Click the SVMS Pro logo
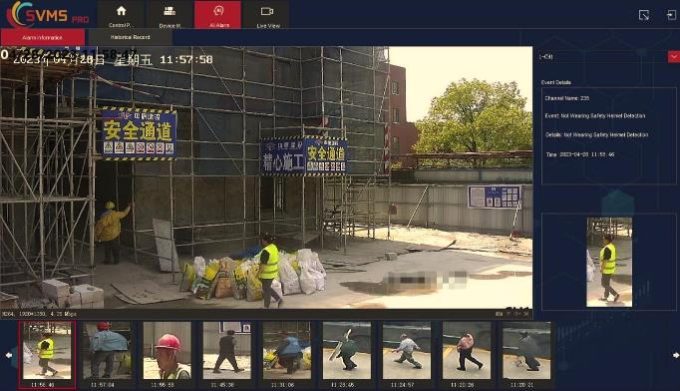Image resolution: width=680 pixels, height=391 pixels. (48, 14)
